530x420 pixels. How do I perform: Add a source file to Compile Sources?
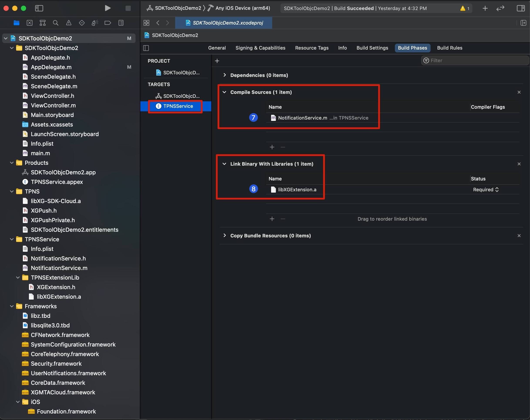[272, 147]
